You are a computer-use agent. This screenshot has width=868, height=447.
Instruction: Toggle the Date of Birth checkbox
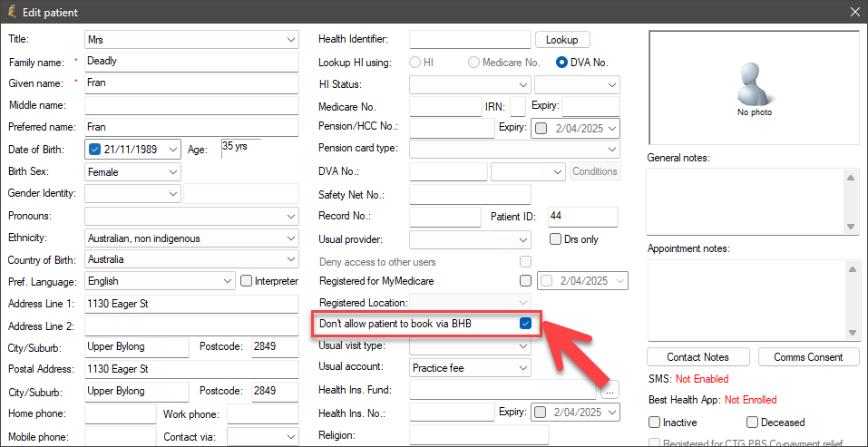point(94,150)
